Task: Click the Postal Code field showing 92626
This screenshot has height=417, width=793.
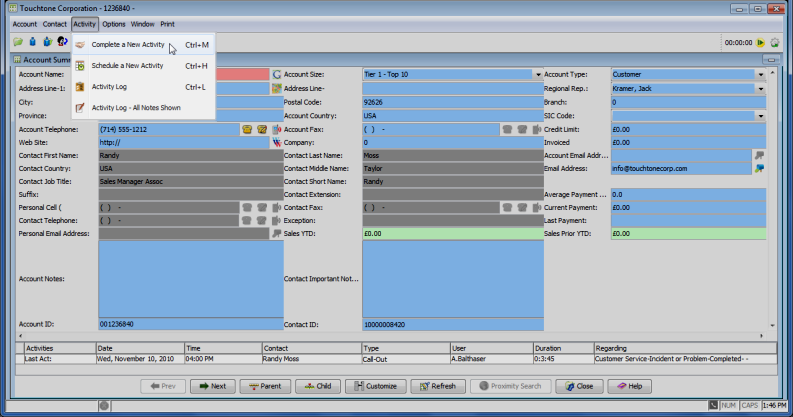Action: [453, 102]
